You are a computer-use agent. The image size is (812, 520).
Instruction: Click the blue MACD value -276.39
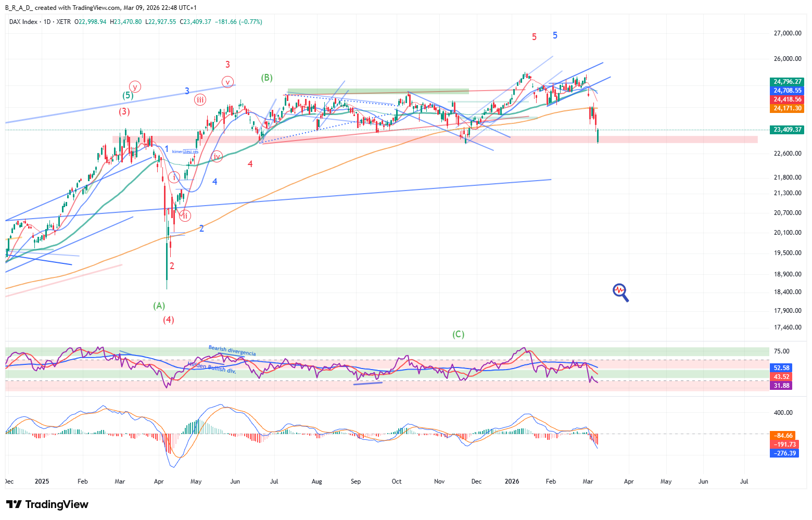tap(784, 453)
